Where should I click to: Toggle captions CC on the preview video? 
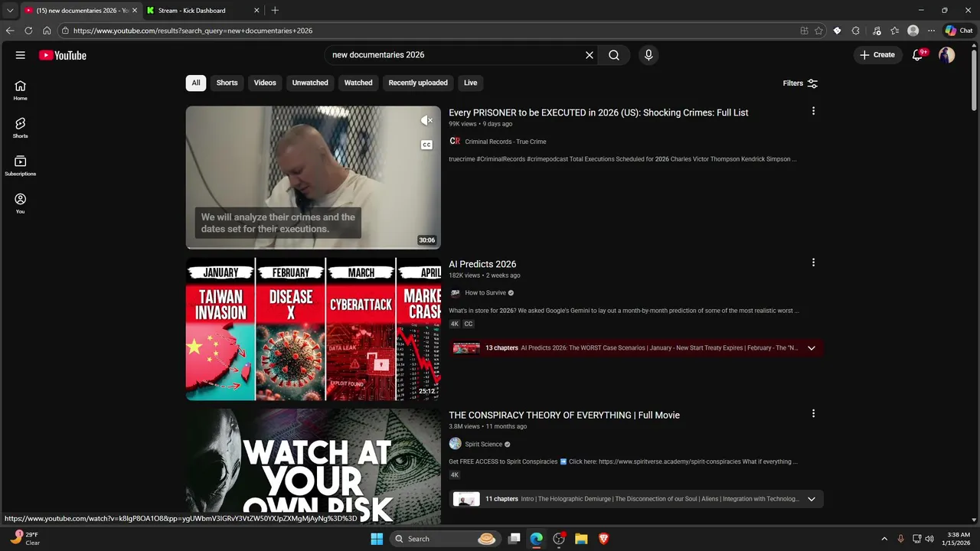pyautogui.click(x=426, y=145)
